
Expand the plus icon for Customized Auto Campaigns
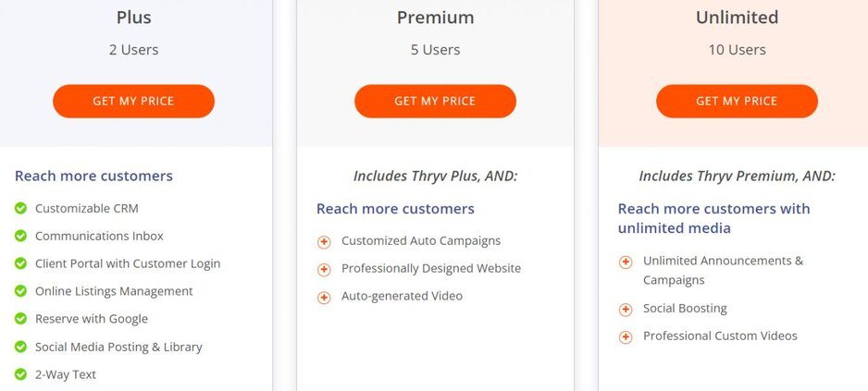click(x=324, y=242)
